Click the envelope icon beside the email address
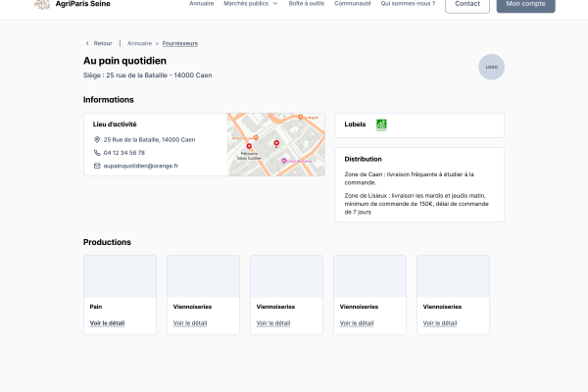The image size is (588, 392). pyautogui.click(x=97, y=166)
